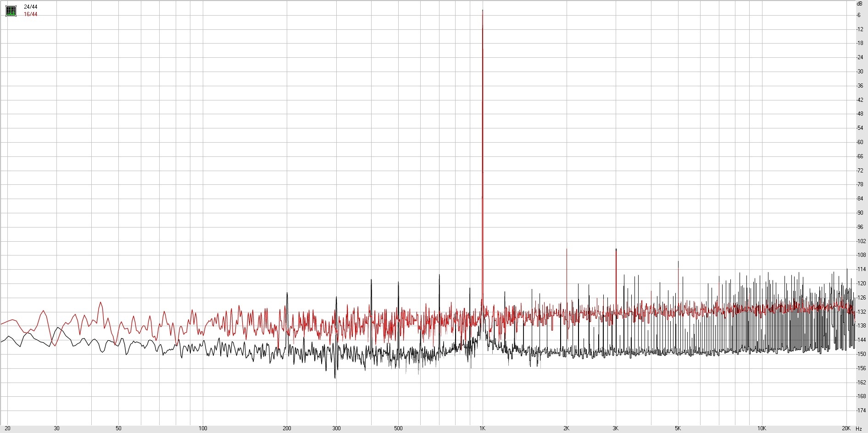Click the Hz unit label on the frequency axis
Viewport: 868px width, 433px height.
point(859,429)
